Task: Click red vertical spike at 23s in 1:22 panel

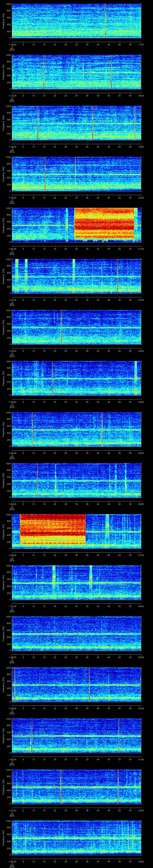Action: coord(61,327)
